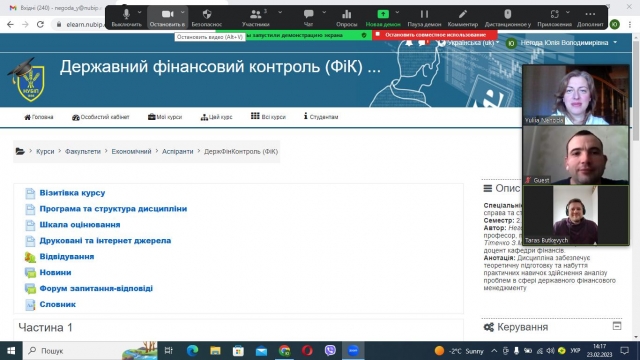This screenshot has width=640, height=360.
Task: Select Guest participant video thumbnail
Action: 576,155
